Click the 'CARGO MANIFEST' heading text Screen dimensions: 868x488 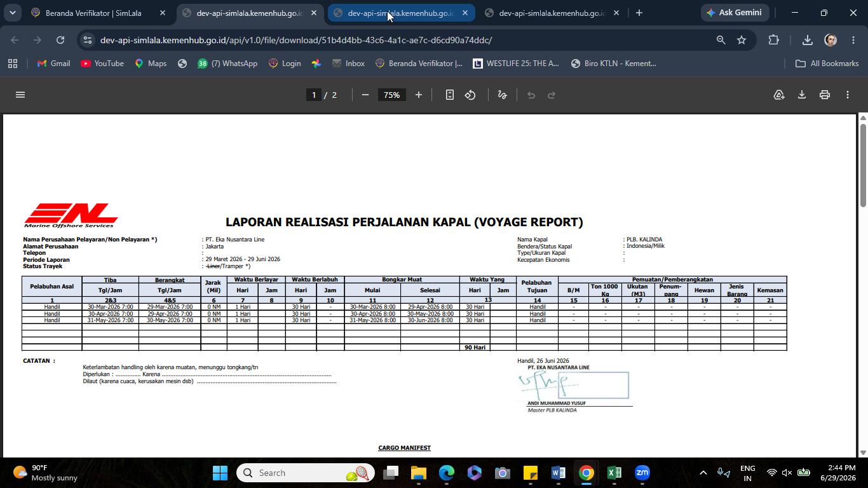(x=404, y=448)
